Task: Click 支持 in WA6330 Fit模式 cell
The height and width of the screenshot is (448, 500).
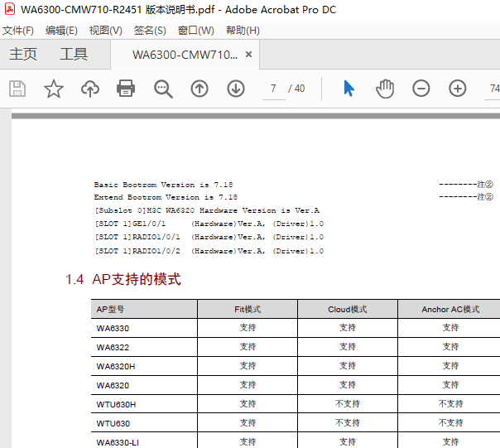Action: [x=248, y=328]
